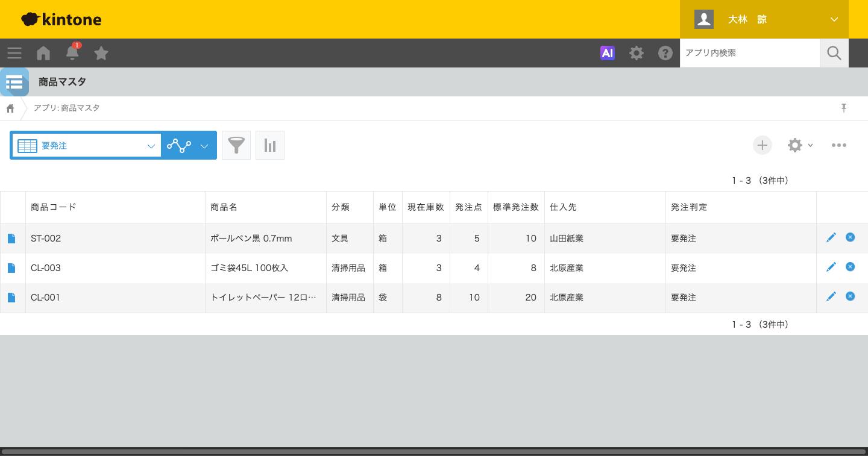Open user menu 大林 諒
This screenshot has width=868, height=456.
tap(764, 19)
